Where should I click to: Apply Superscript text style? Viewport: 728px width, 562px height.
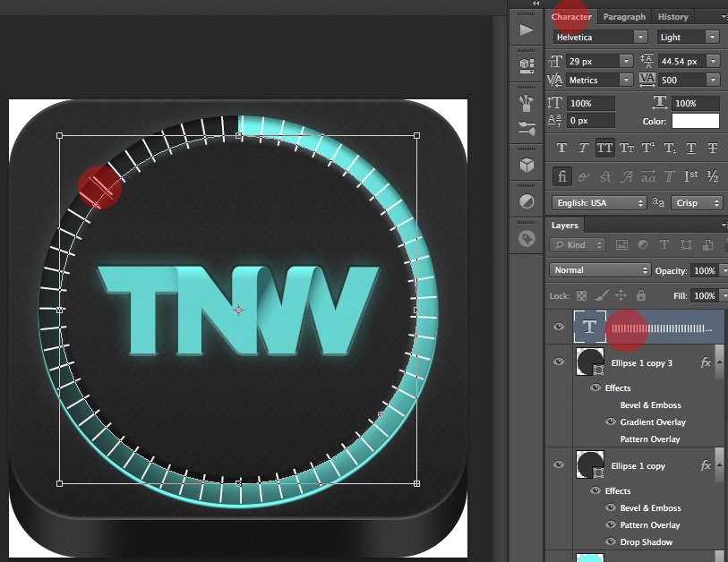(x=647, y=148)
